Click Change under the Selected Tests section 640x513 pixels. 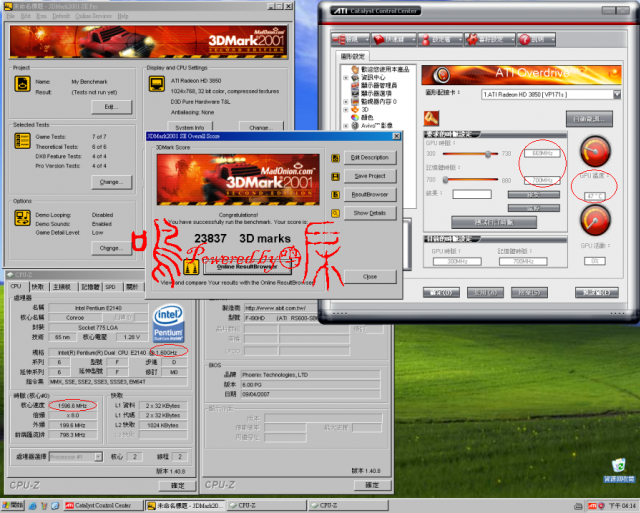[111, 182]
